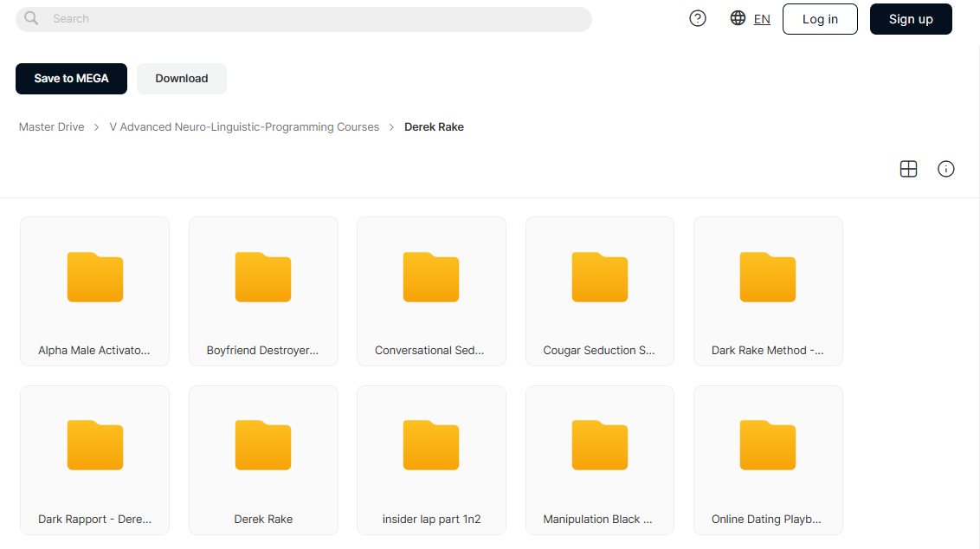
Task: Click the search magnifier icon
Action: [31, 19]
